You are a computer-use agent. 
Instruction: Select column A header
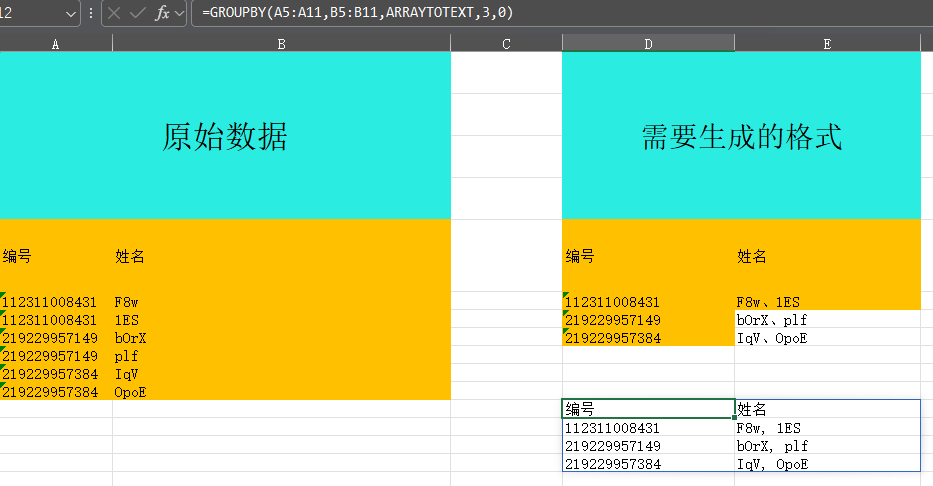pyautogui.click(x=55, y=43)
